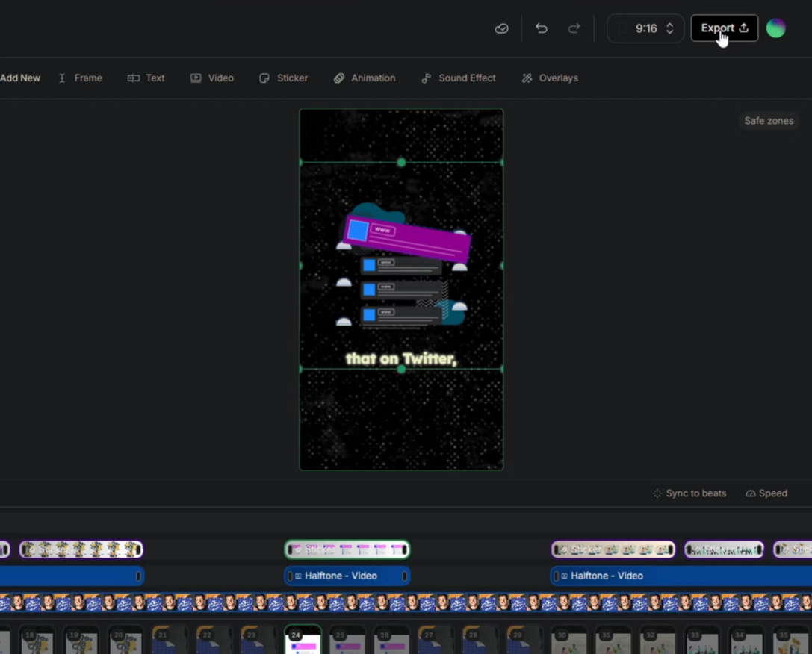Click the Undo arrow

[x=541, y=28]
